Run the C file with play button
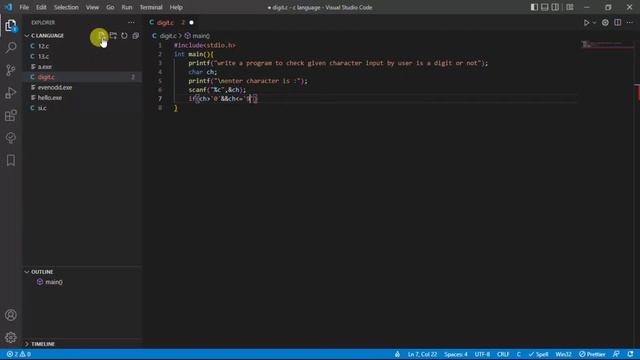 (586, 23)
